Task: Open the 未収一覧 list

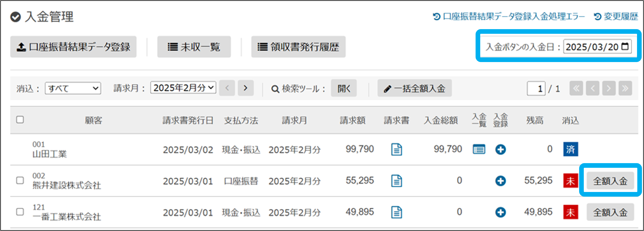Action: point(194,47)
